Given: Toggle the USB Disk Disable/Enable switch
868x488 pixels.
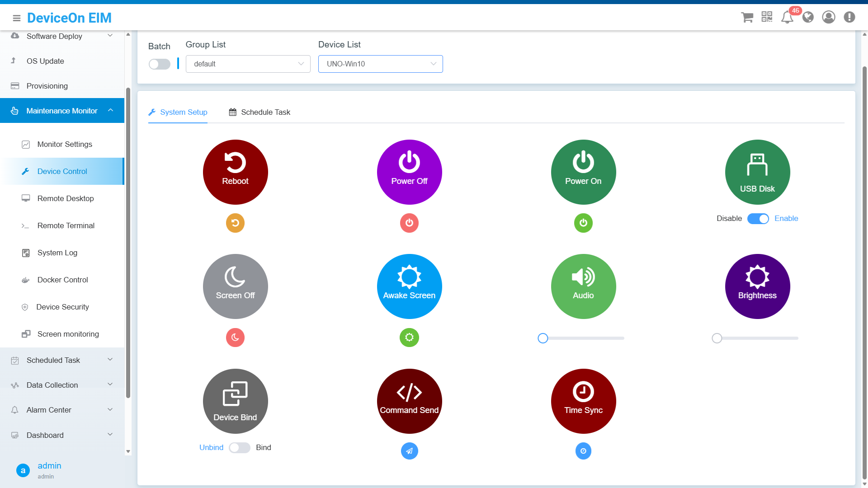Looking at the screenshot, I should (758, 219).
